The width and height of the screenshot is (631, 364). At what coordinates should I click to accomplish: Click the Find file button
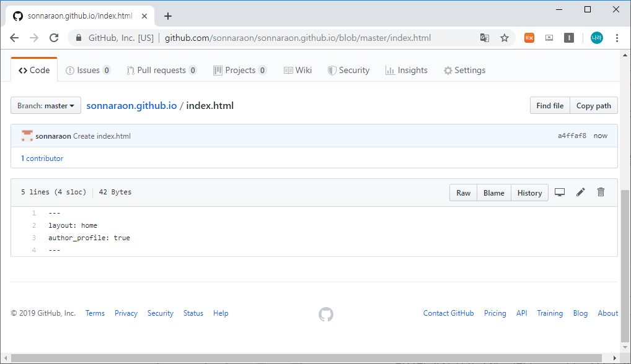pyautogui.click(x=550, y=105)
